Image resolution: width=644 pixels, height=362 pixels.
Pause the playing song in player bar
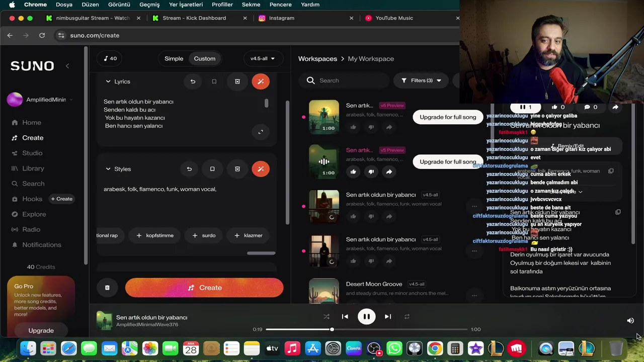366,317
